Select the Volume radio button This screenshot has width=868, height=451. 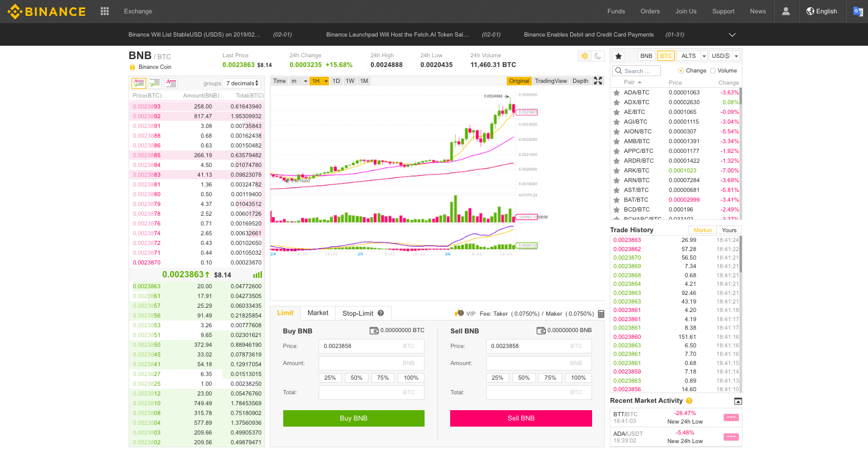[x=713, y=71]
